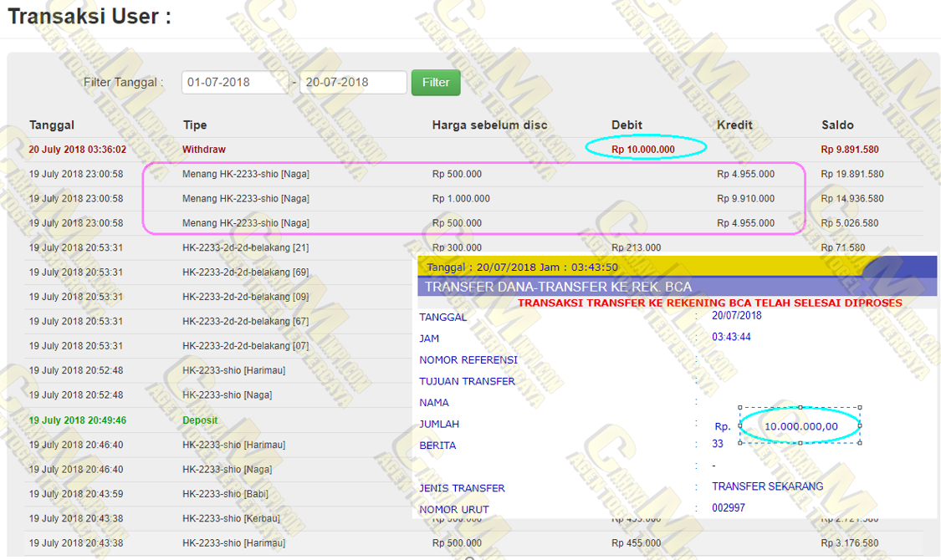This screenshot has height=560, width=941.
Task: Click the Tanggal column header
Action: [x=52, y=125]
